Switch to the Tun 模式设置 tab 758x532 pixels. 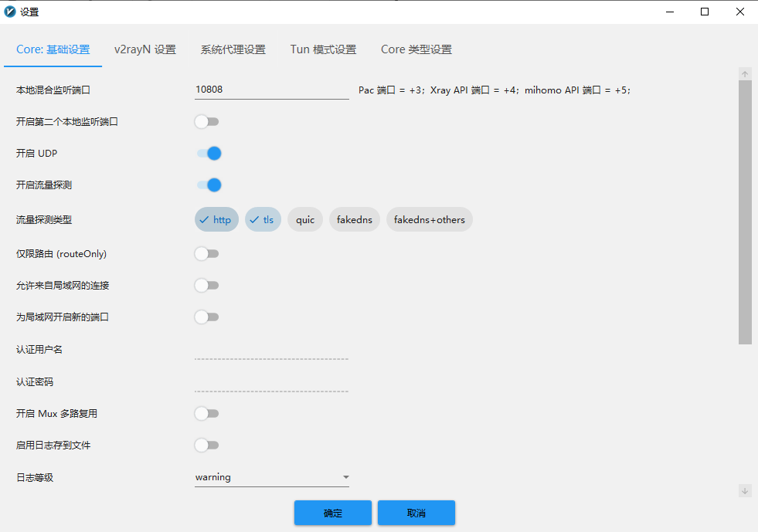pos(323,49)
